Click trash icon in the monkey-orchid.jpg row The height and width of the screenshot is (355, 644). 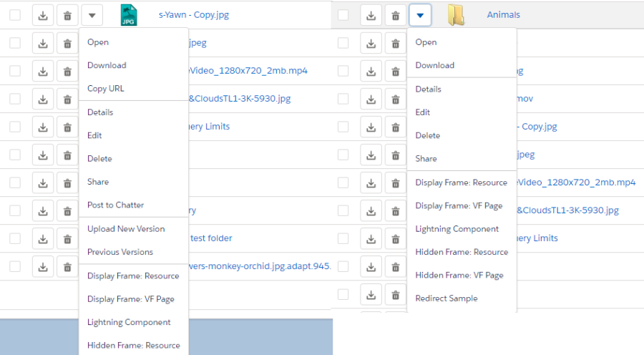(67, 267)
